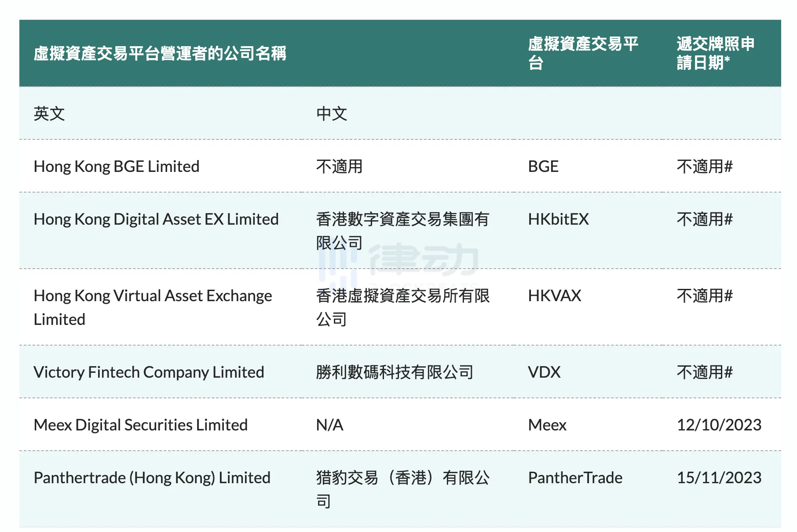Click 香港數字資產交易集團有限公司 Chinese name

[402, 231]
